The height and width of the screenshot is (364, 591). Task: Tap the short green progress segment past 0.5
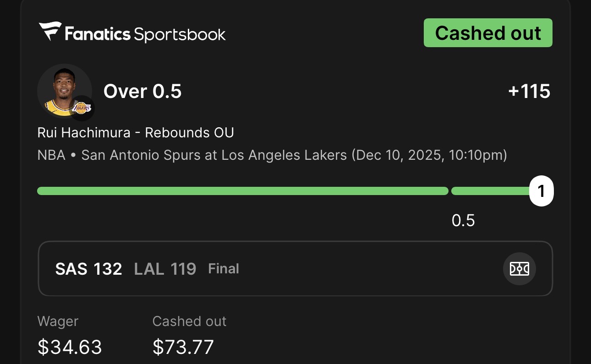click(x=489, y=191)
